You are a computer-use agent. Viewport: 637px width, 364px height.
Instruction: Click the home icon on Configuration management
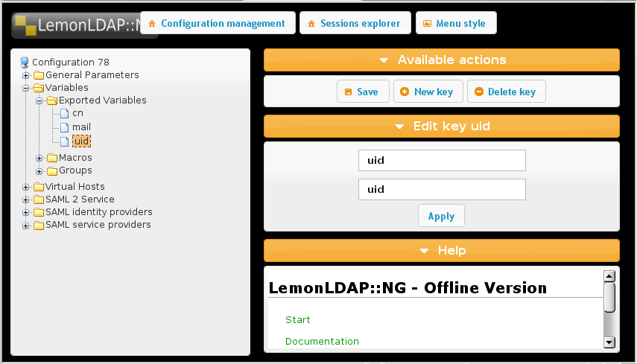(x=152, y=24)
